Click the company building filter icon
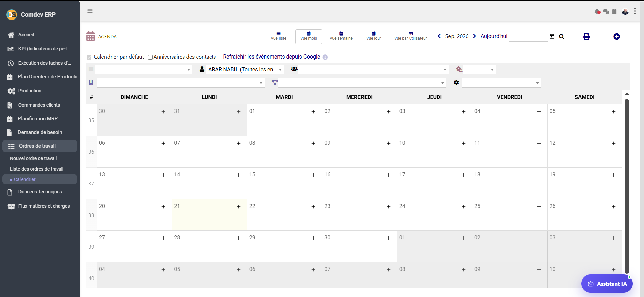Screen dimensions: 644x297 tap(91, 82)
